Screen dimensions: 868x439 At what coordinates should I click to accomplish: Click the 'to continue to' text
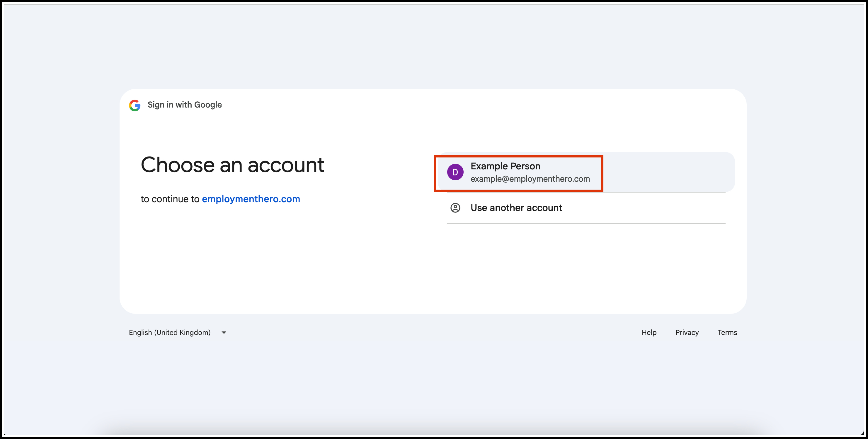[170, 199]
